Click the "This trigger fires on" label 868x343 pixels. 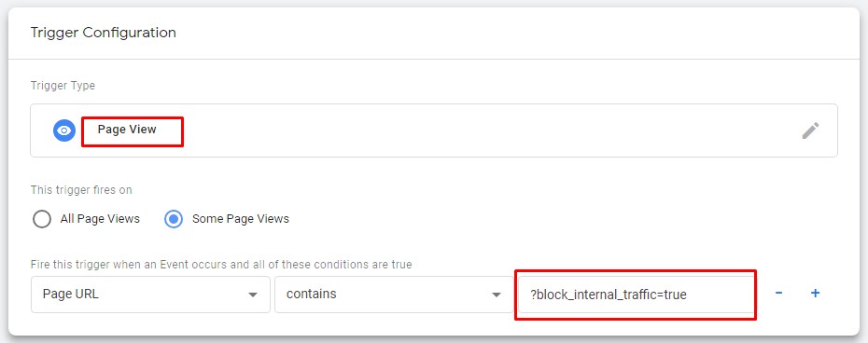81,190
